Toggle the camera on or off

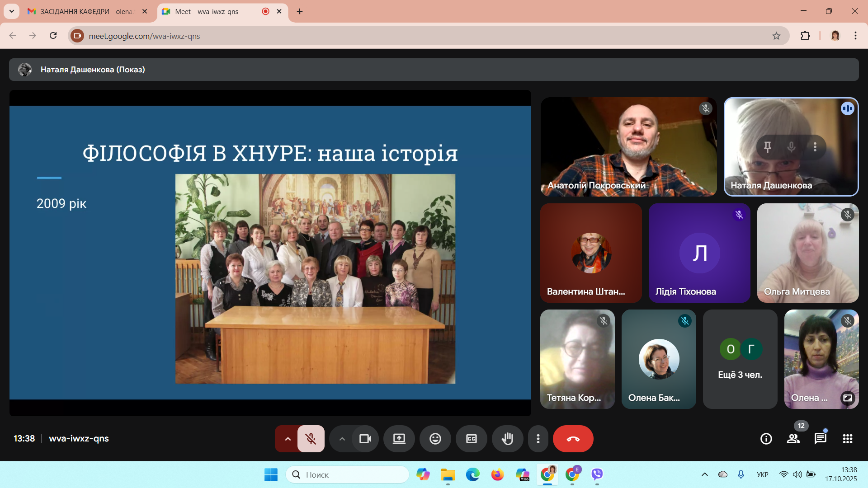point(365,439)
